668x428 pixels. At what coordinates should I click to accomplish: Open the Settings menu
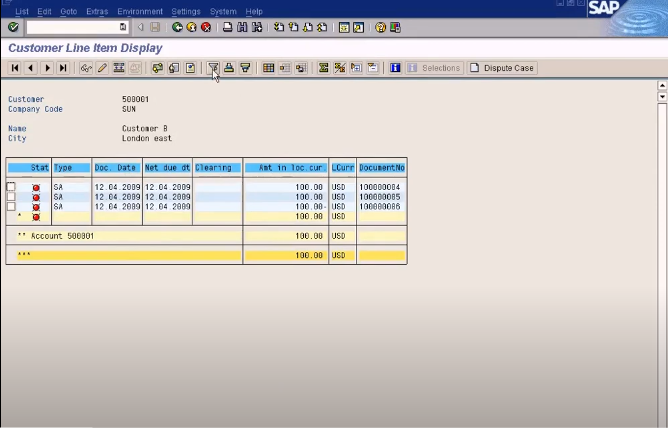coord(186,11)
